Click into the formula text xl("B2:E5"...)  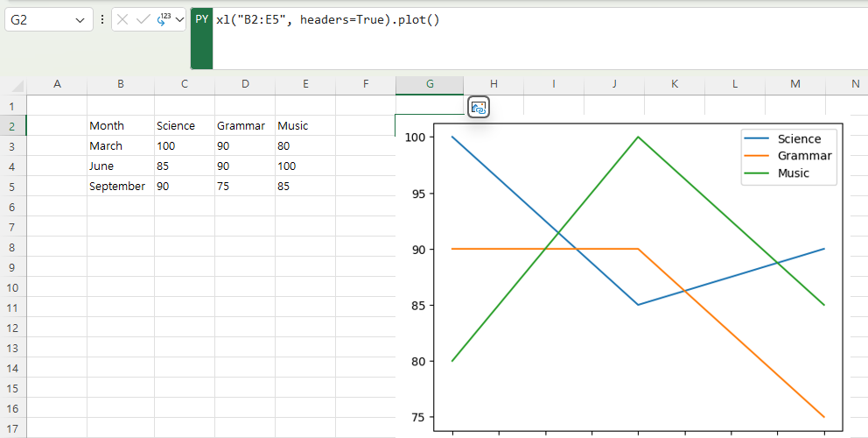pos(328,20)
